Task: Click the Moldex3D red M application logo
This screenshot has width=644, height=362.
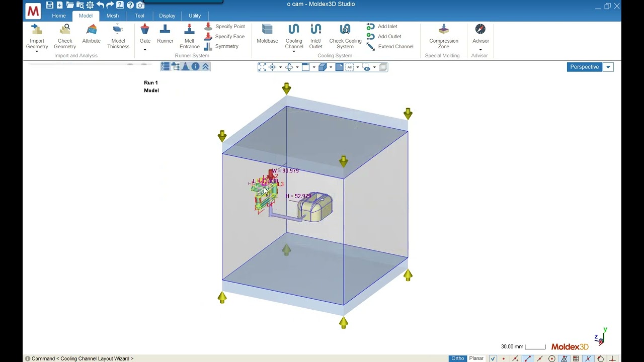Action: click(x=33, y=11)
